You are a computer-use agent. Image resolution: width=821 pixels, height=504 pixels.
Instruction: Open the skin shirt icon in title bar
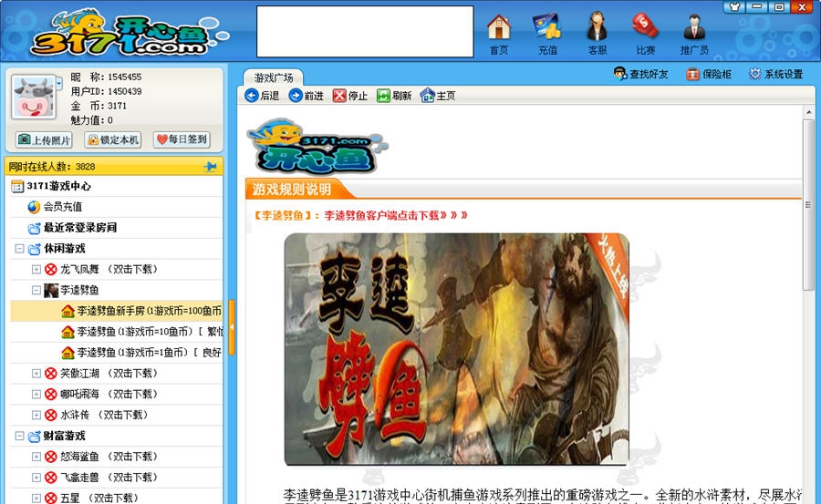pyautogui.click(x=734, y=6)
